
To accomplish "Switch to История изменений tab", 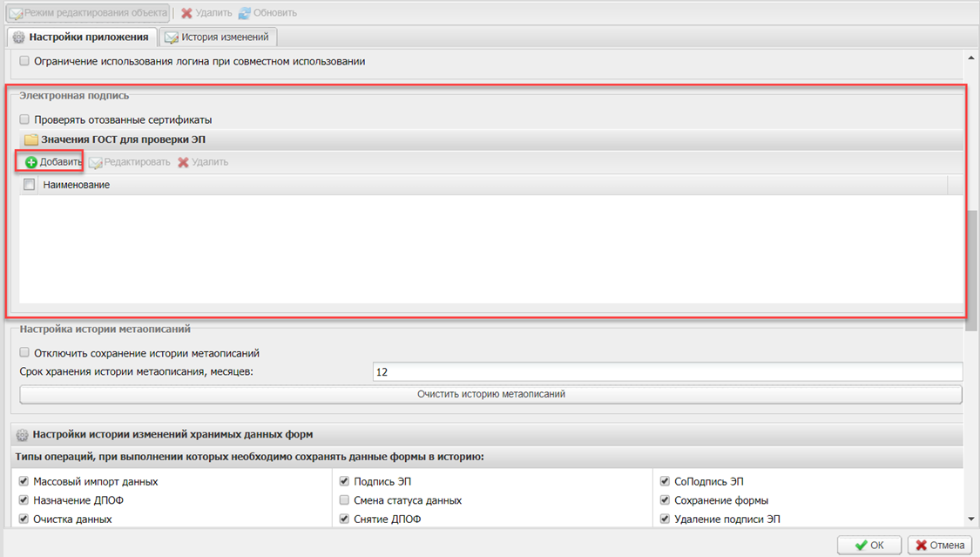I will point(220,37).
